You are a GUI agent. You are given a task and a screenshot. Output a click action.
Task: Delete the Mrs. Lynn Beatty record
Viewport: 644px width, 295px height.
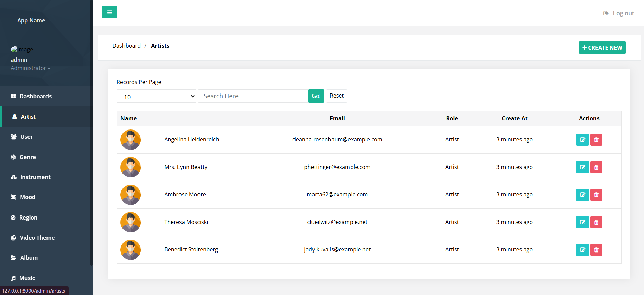pos(596,167)
